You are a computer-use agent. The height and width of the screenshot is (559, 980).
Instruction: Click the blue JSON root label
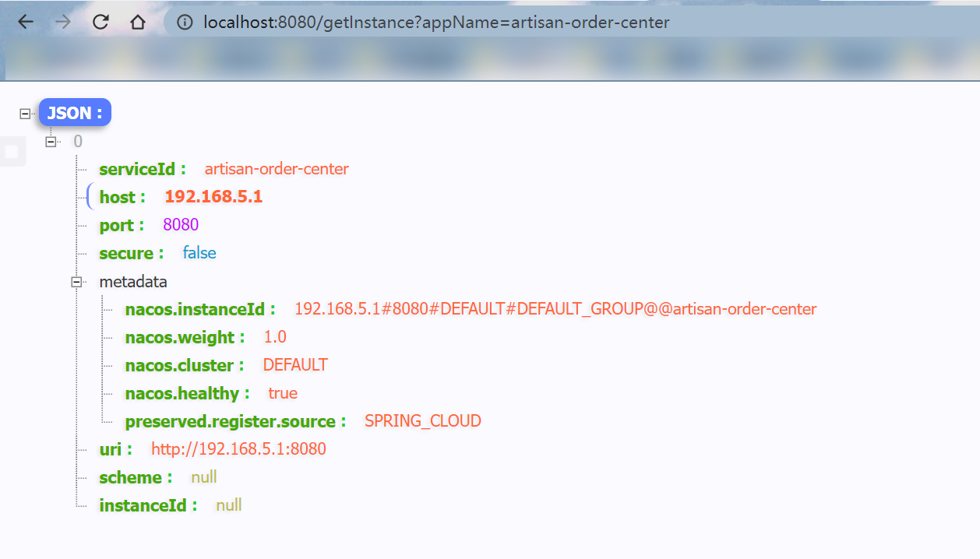pyautogui.click(x=75, y=113)
